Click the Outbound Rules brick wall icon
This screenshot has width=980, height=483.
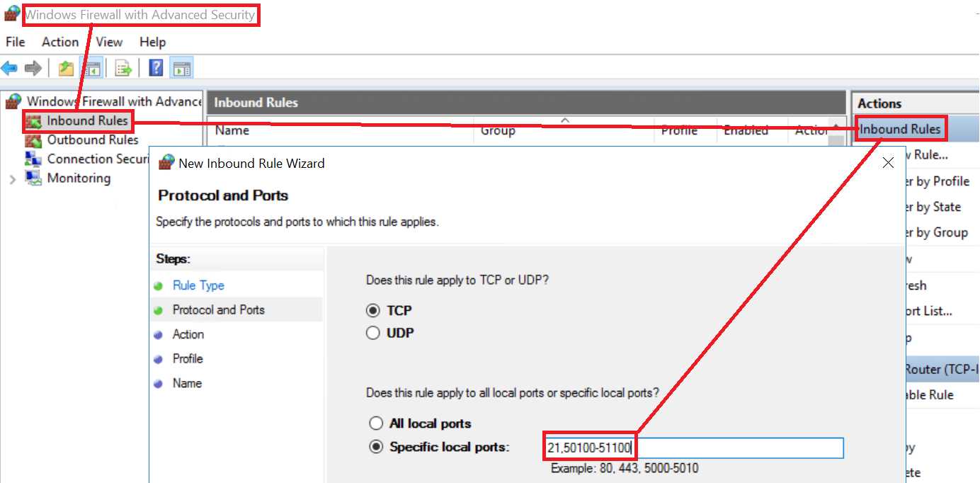click(x=33, y=140)
